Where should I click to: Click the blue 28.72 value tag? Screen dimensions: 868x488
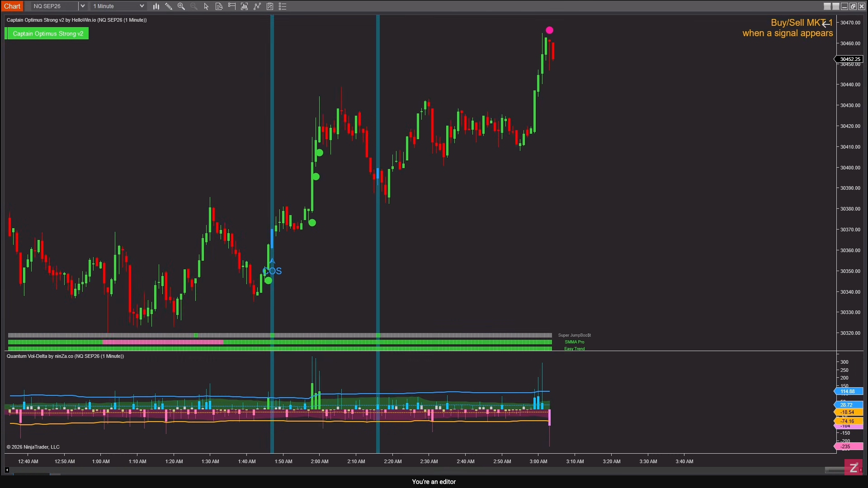[848, 405]
